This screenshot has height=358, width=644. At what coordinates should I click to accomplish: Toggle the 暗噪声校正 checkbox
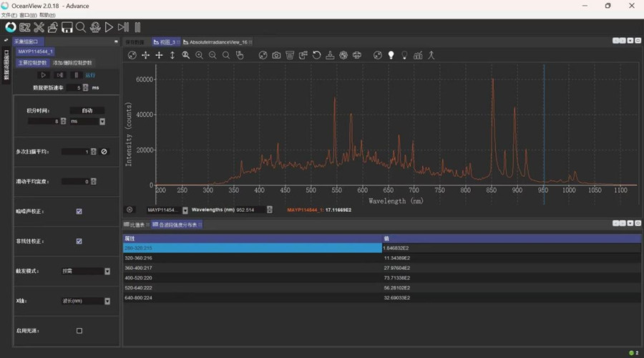tap(79, 211)
